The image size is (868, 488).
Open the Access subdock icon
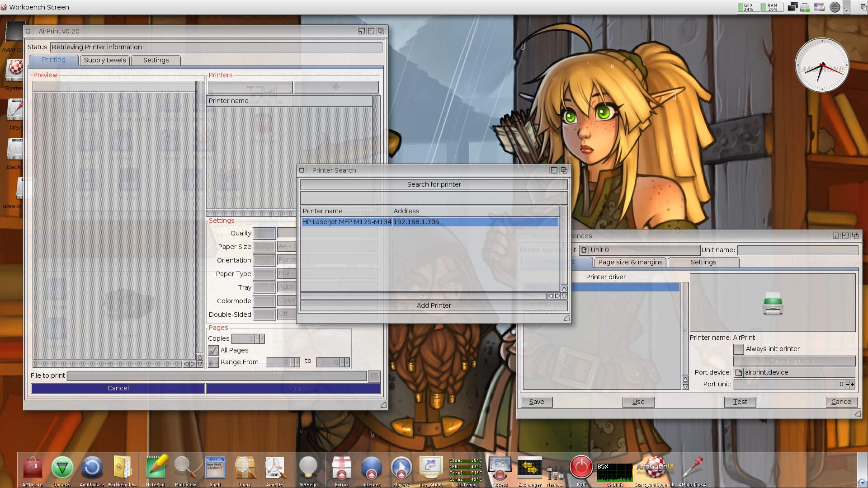pos(500,468)
